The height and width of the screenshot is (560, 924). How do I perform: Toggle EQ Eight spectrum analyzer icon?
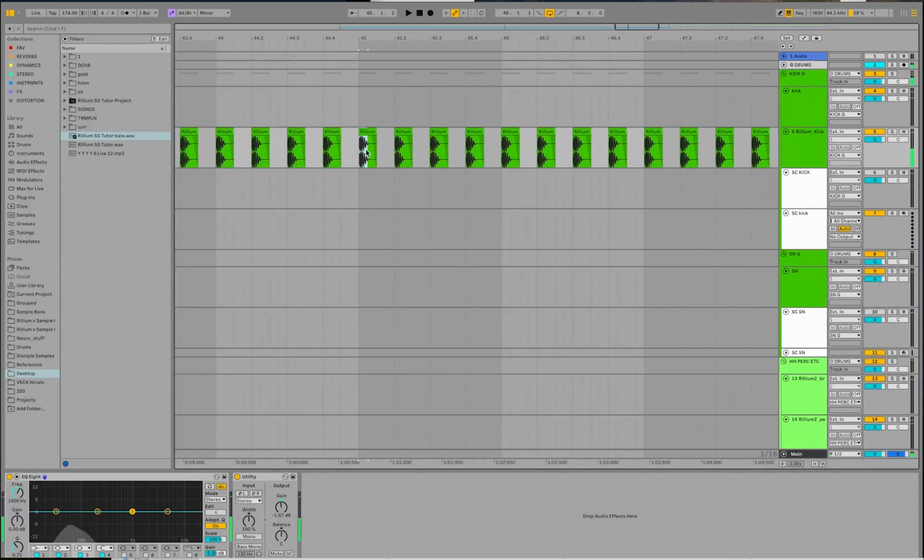221,487
